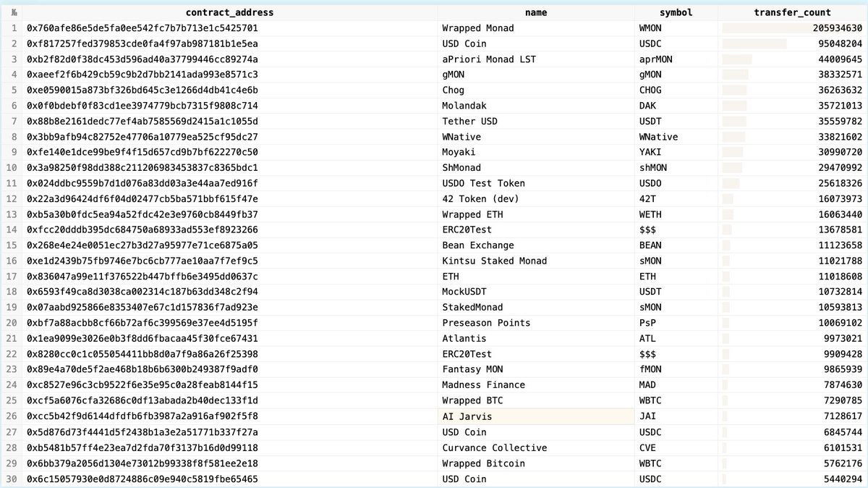The image size is (868, 488).
Task: Click the CHOG symbol cell
Action: [x=676, y=91]
